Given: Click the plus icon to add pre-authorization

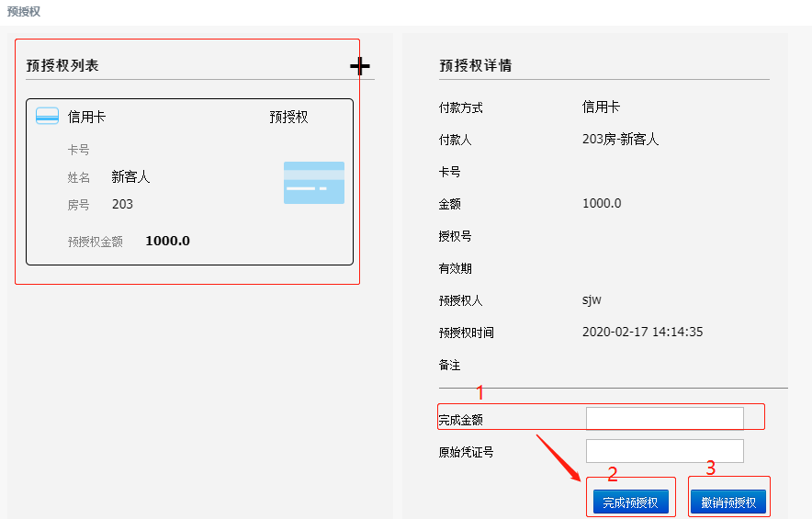Looking at the screenshot, I should coord(360,66).
